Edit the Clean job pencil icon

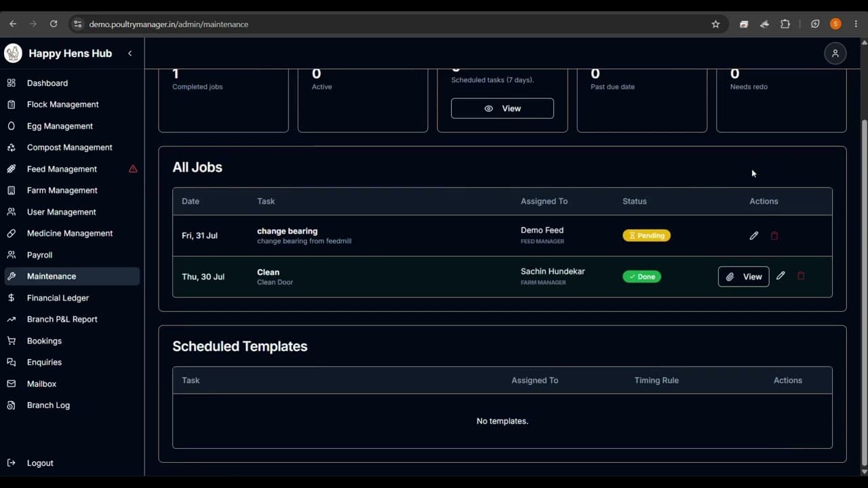781,276
